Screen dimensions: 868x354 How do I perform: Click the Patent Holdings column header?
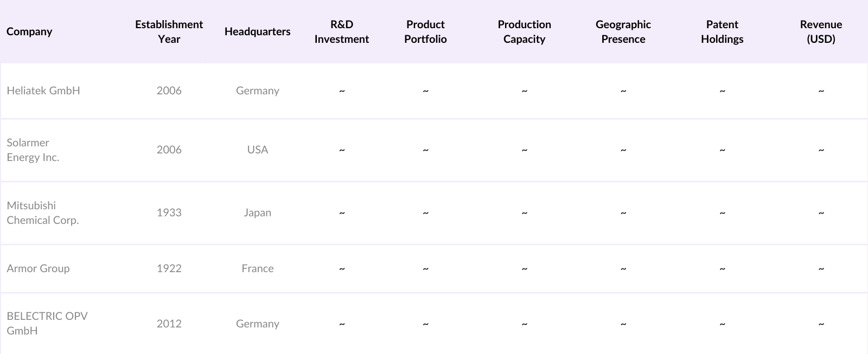[722, 31]
